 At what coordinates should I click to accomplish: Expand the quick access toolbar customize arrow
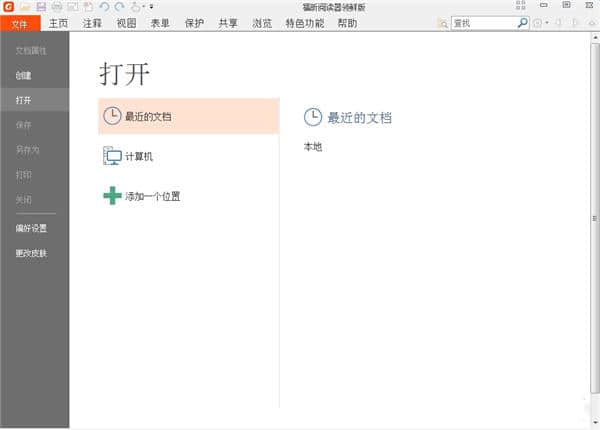151,7
